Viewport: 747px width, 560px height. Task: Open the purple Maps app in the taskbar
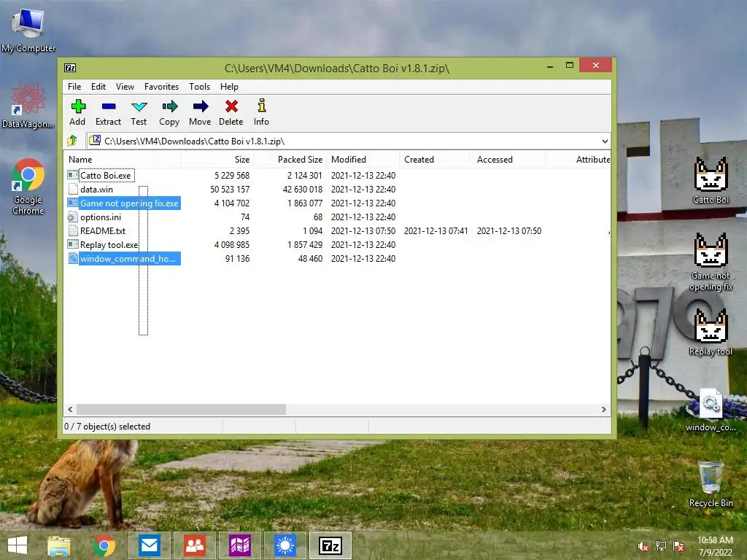pyautogui.click(x=239, y=545)
